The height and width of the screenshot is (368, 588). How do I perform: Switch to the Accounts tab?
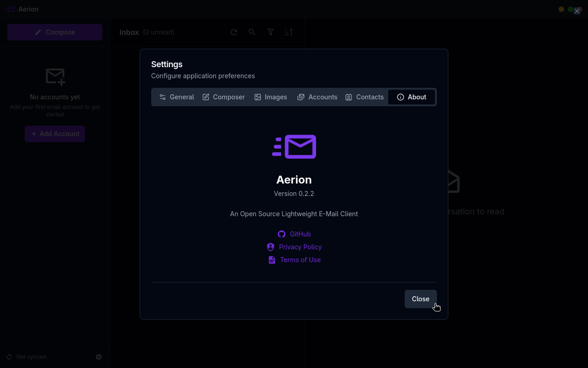pyautogui.click(x=317, y=97)
